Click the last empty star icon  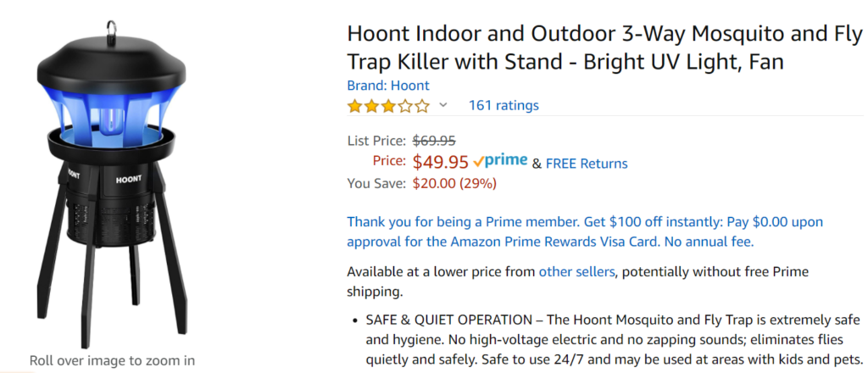(422, 106)
